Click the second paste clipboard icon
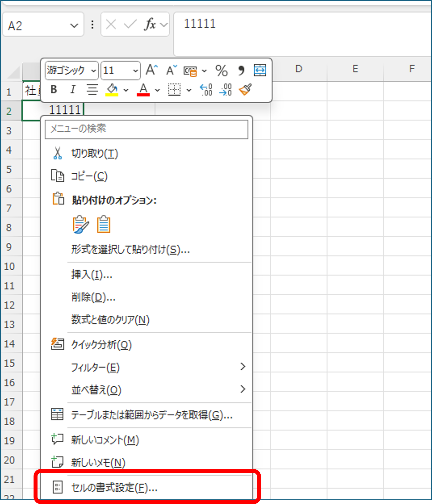Image resolution: width=432 pixels, height=504 pixels. (x=103, y=224)
